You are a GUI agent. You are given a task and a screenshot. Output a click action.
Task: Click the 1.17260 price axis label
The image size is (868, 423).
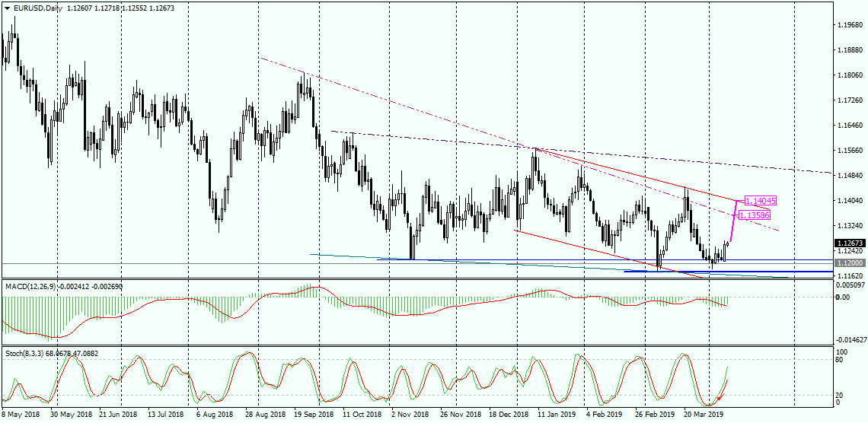pyautogui.click(x=851, y=100)
